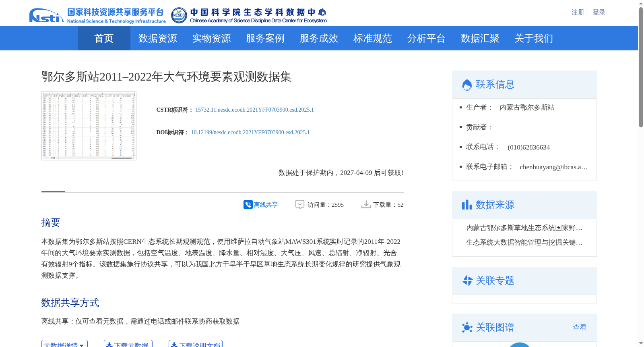Open the 首页 nav tab
The image size is (644, 347).
coord(104,38)
